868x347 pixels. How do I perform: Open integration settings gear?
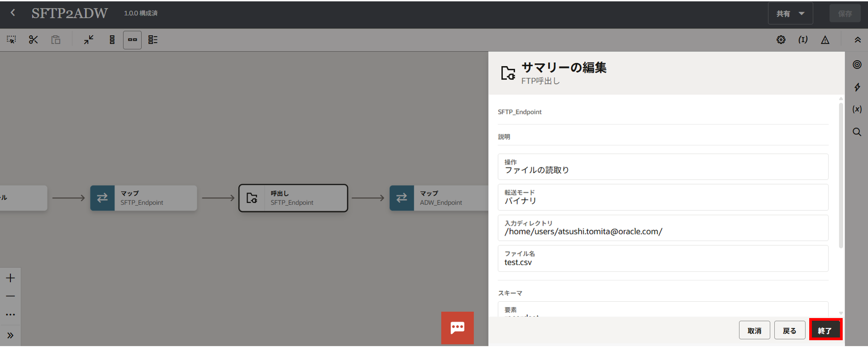[x=781, y=40]
